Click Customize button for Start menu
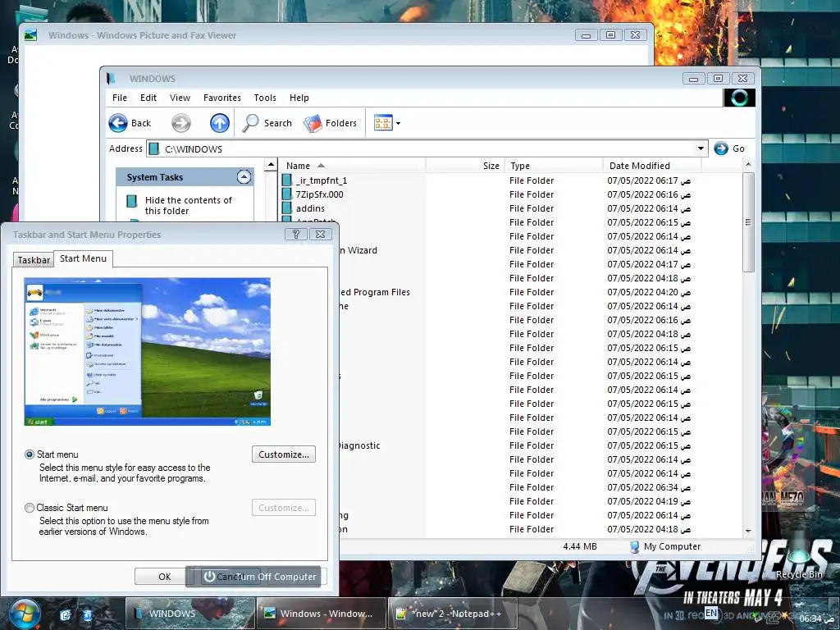This screenshot has height=630, width=840. (283, 454)
